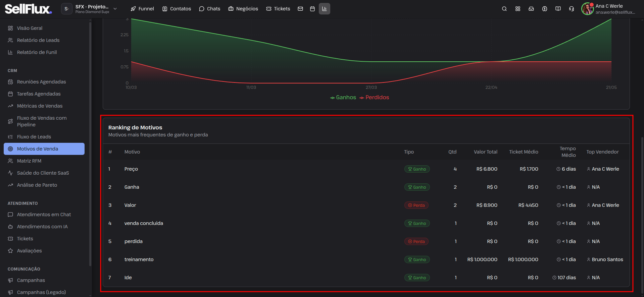644x297 pixels.
Task: Click the headset support icon
Action: [572, 9]
